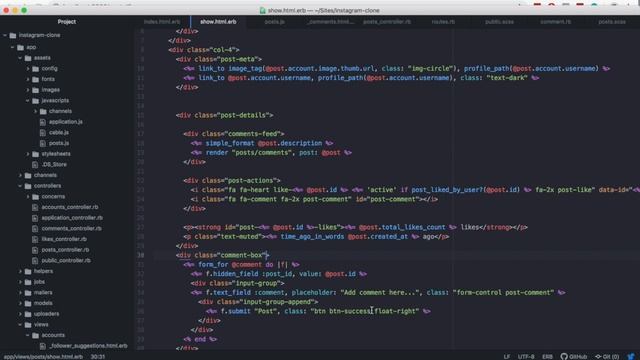Click the LF line ending selector
The height and width of the screenshot is (360, 640).
(507, 356)
